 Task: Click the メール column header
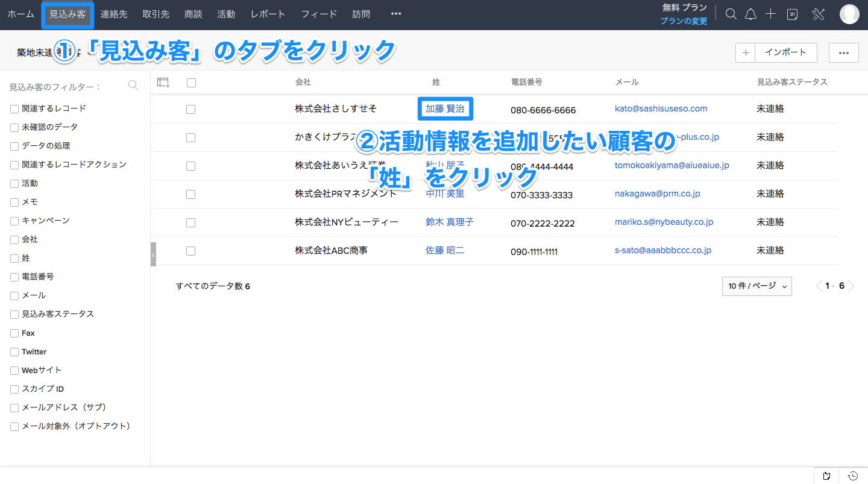[x=627, y=82]
